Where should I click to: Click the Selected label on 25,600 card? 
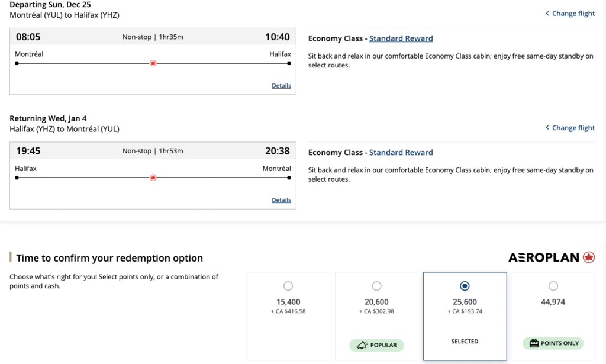[465, 342]
